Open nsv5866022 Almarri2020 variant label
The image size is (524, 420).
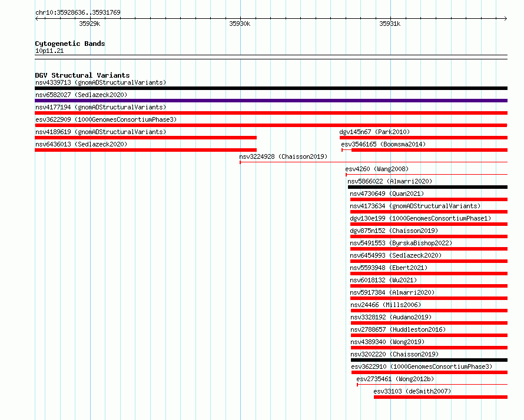(x=390, y=181)
